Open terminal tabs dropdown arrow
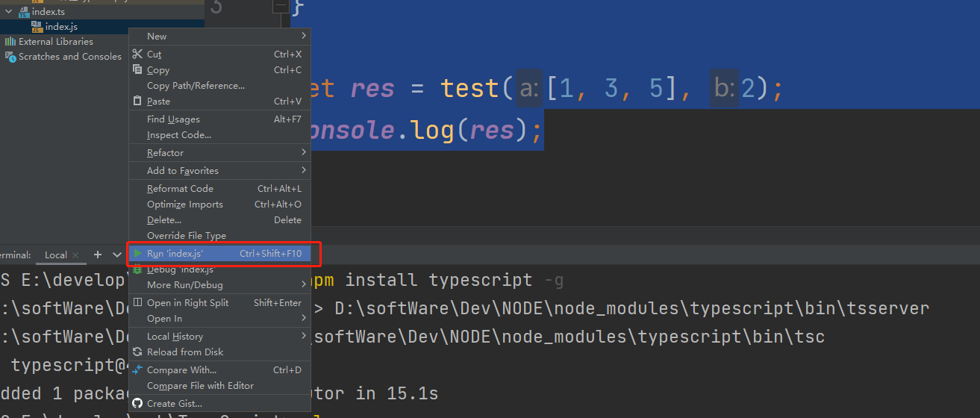 (117, 255)
